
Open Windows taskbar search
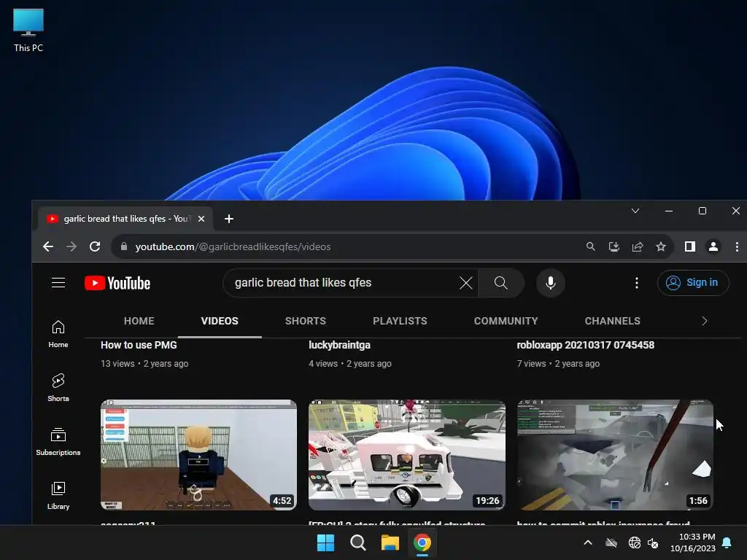(x=357, y=542)
